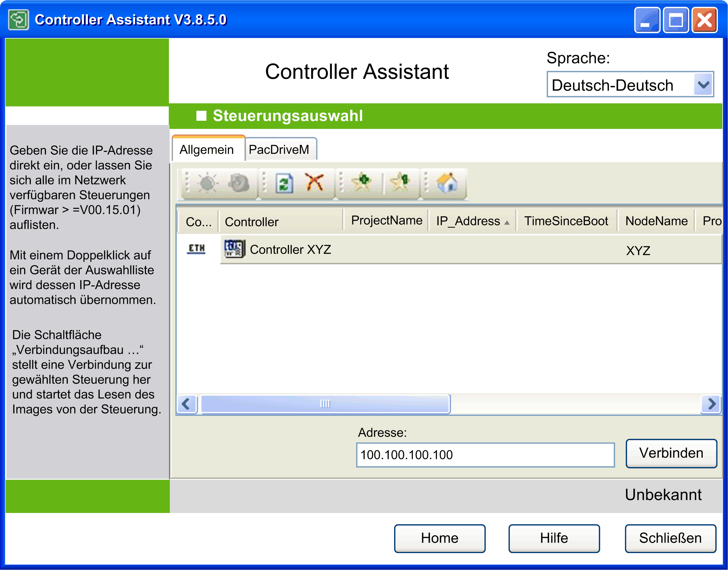Click the horizontal scrollbar thumb

pyautogui.click(x=325, y=404)
